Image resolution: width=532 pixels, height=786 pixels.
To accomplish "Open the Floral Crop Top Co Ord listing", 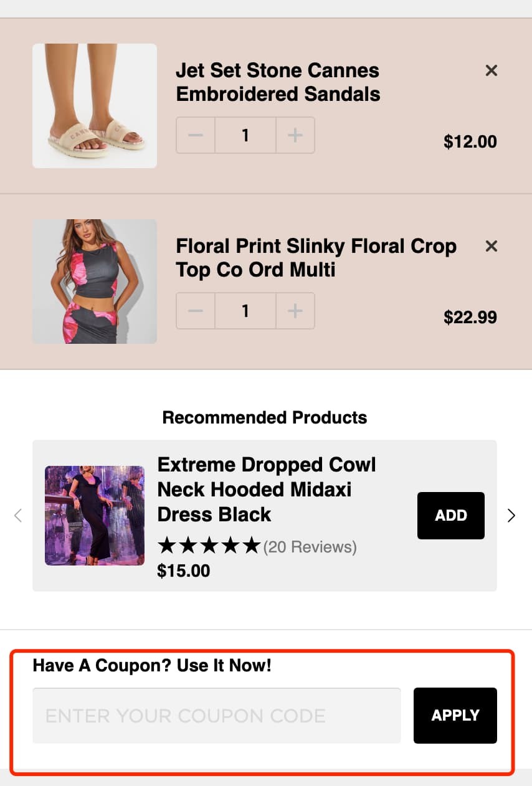I will (x=316, y=257).
